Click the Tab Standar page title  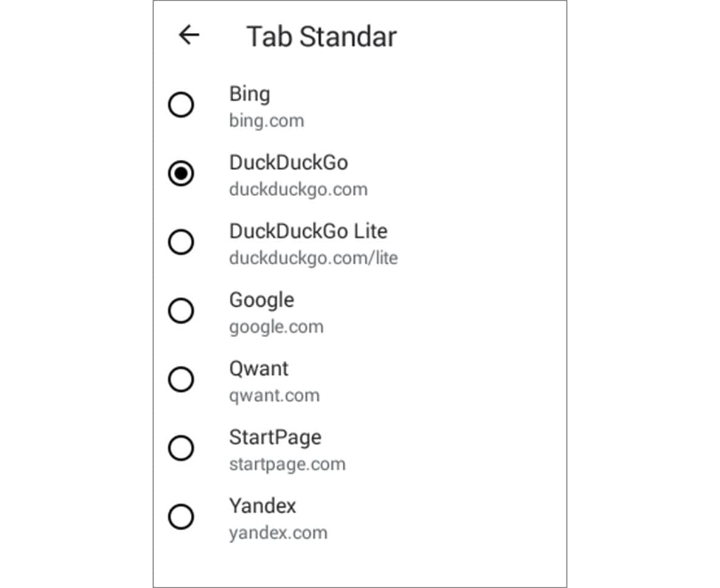321,36
